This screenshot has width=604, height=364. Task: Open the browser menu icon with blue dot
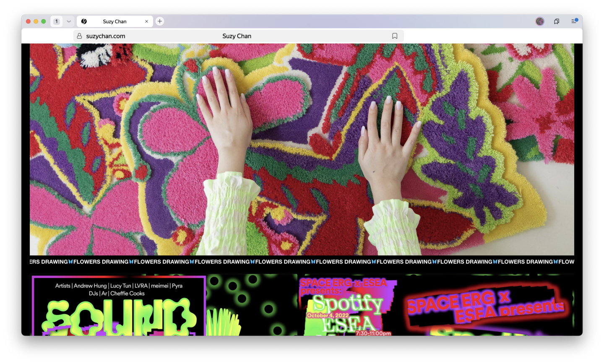click(574, 21)
